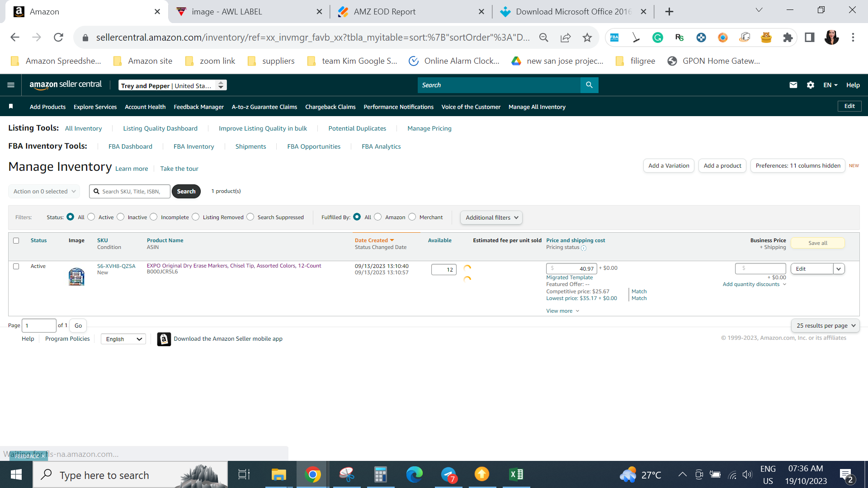Click the browser zoom magnifier icon
The width and height of the screenshot is (868, 488).
pyautogui.click(x=544, y=38)
